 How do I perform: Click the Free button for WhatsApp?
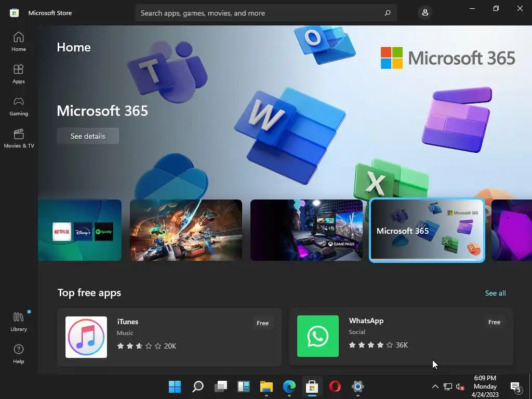(x=494, y=322)
